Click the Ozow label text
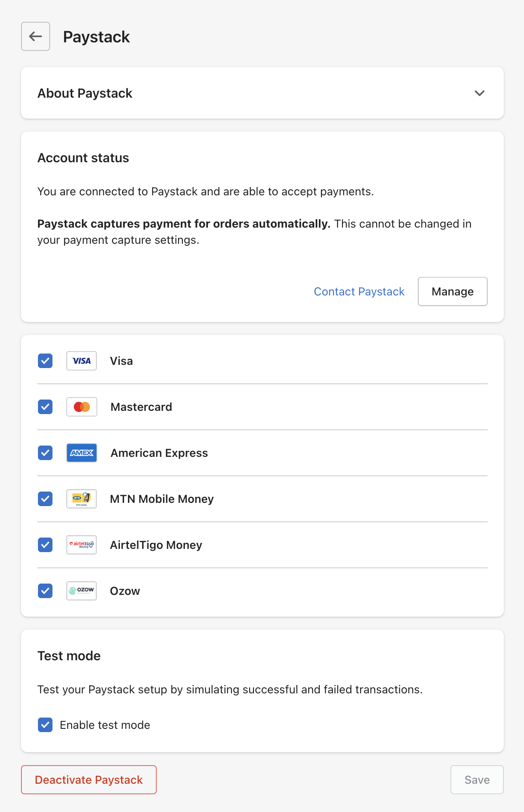This screenshot has width=524, height=812. pyautogui.click(x=125, y=591)
